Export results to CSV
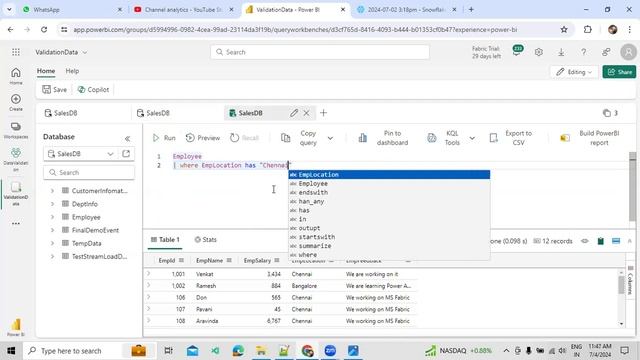Screen dimensions: 640x360 [x=511, y=138]
